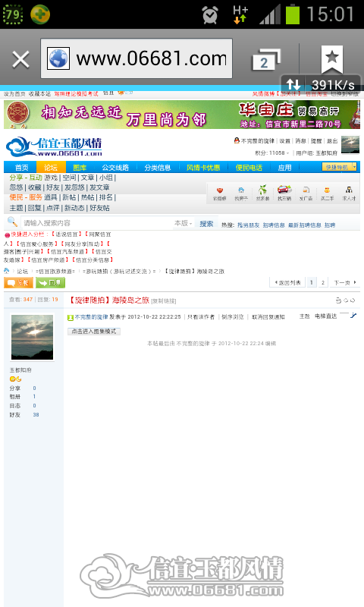Open the 【信宜汽车频道】 section link

(67, 252)
